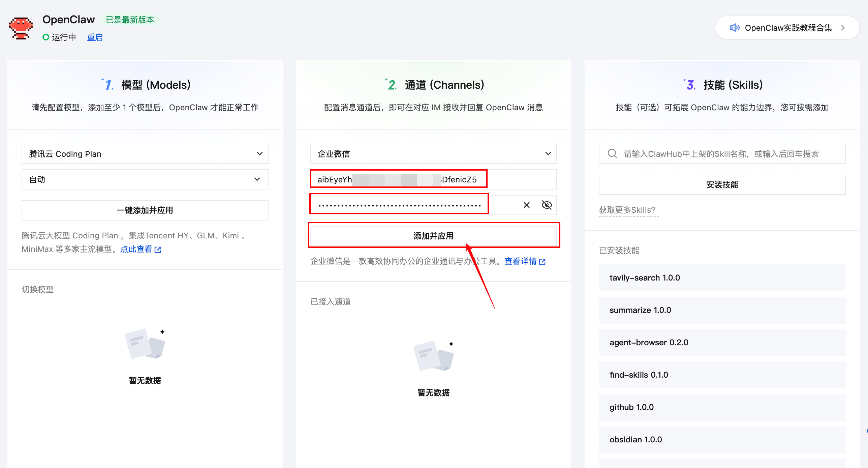Click the OpenClaw crab logo icon
868x468 pixels.
tap(21, 28)
